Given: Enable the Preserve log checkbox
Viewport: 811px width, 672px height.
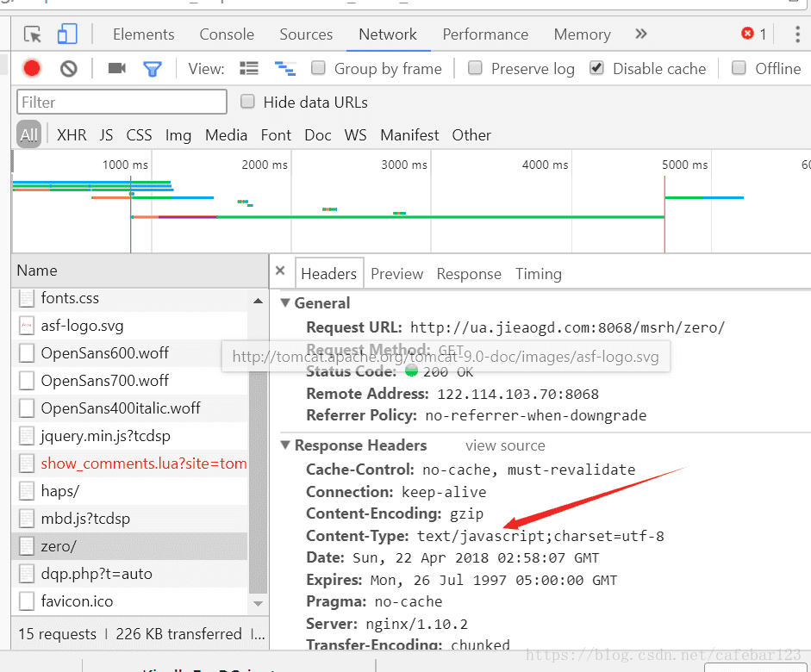Looking at the screenshot, I should pos(475,68).
